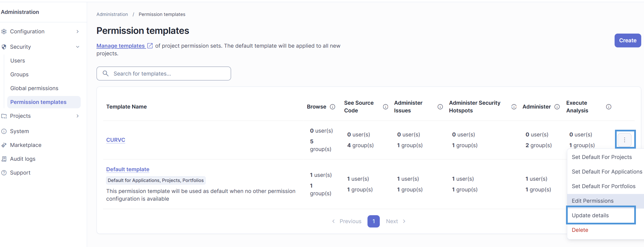
Task: Open Global permissions in the sidebar
Action: click(34, 88)
